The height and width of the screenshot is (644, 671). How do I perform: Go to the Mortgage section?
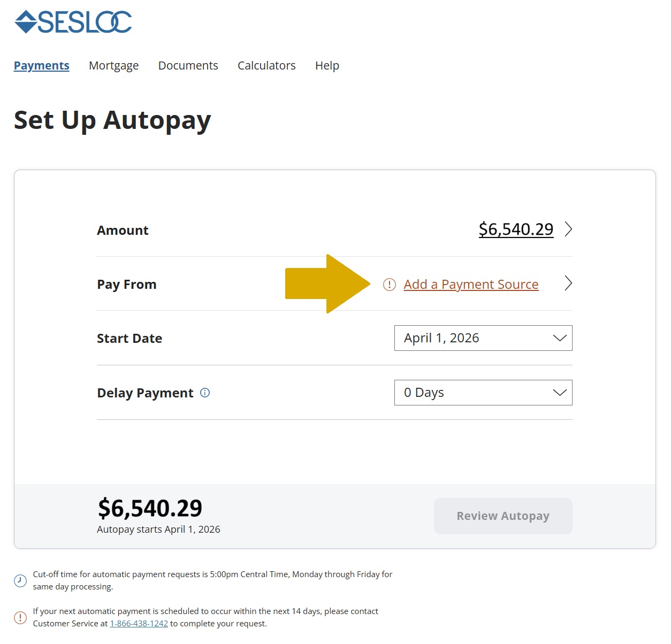click(x=113, y=65)
